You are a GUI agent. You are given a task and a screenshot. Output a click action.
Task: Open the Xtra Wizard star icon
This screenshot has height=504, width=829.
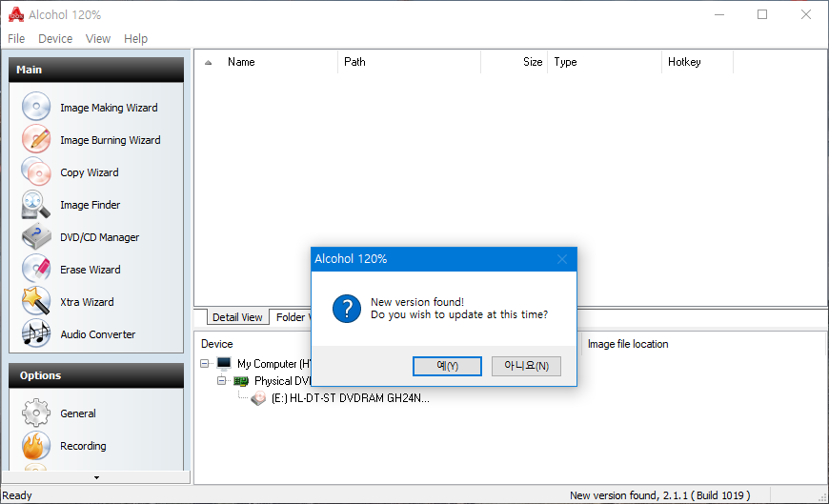click(36, 301)
